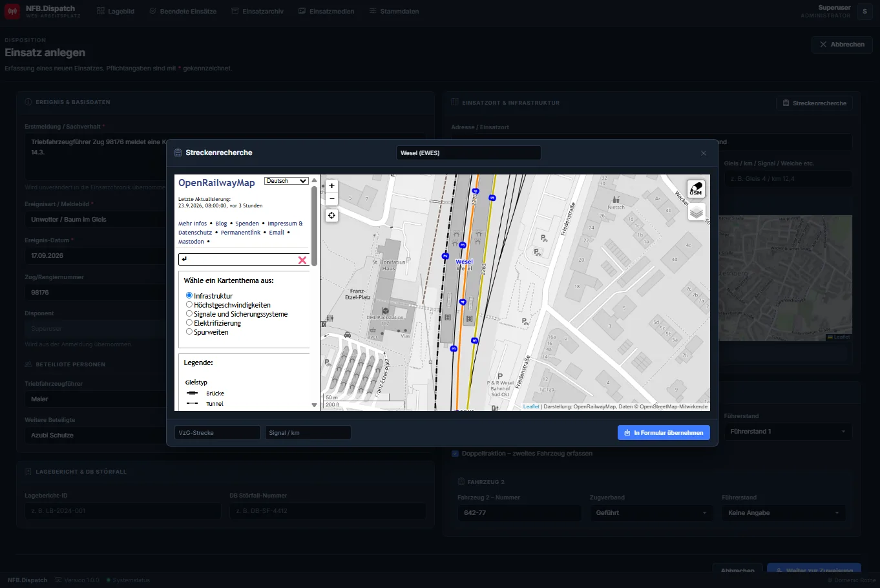880x588 pixels.
Task: Toggle the OSM background map button
Action: [696, 189]
